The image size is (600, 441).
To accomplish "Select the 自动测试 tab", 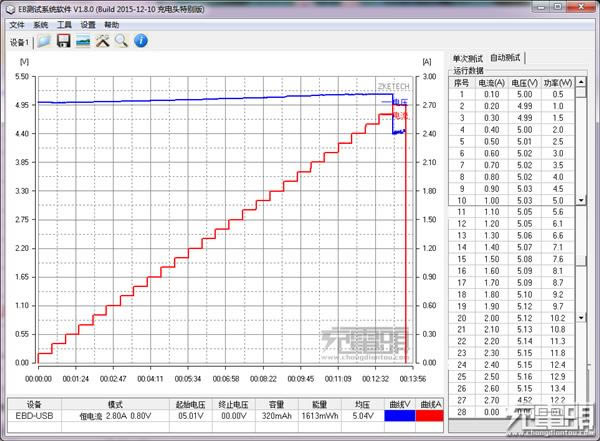I will point(506,59).
